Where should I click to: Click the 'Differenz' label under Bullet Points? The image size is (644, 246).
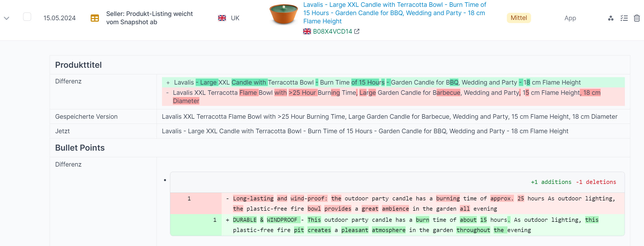(x=68, y=164)
